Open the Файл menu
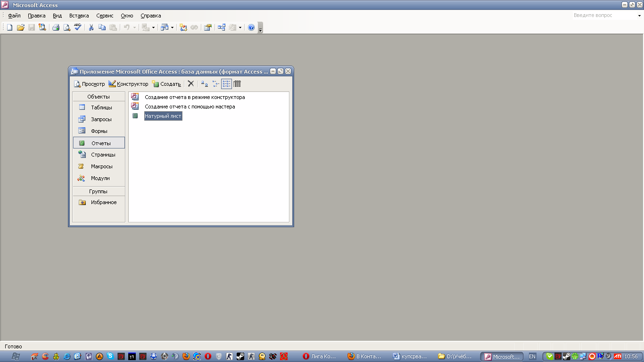 (15, 16)
